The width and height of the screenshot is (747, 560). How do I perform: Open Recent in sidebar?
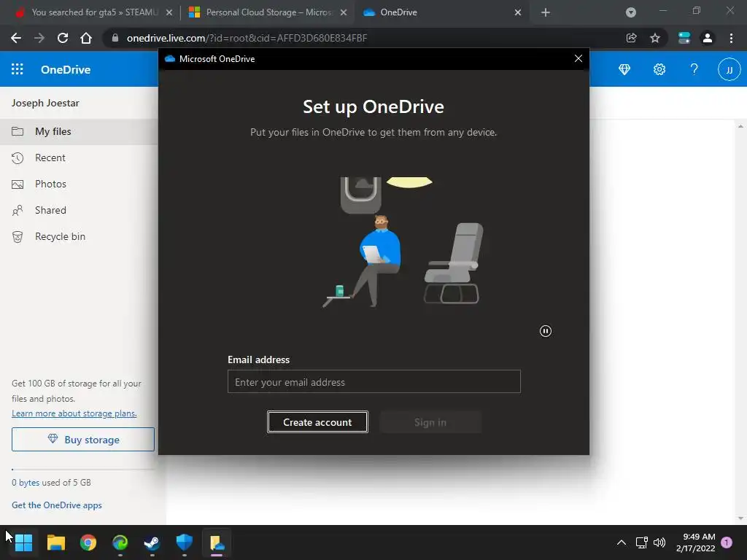click(79, 157)
